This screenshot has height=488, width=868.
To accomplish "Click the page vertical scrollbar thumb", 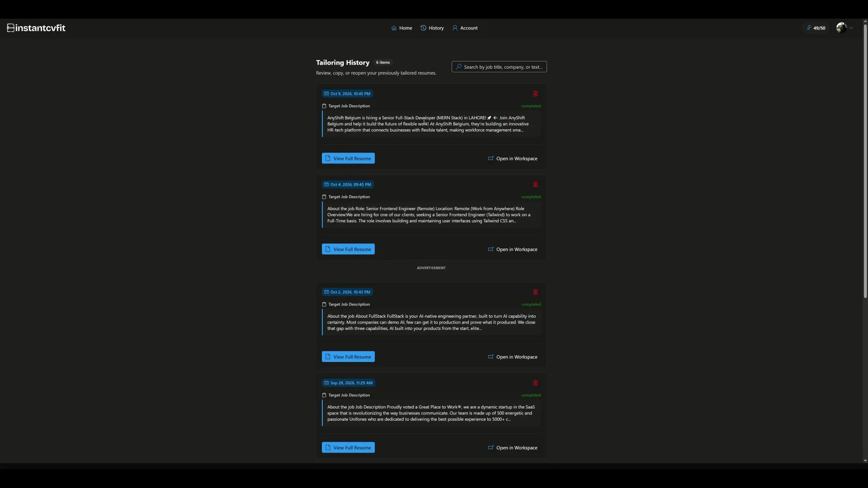I will tap(865, 160).
